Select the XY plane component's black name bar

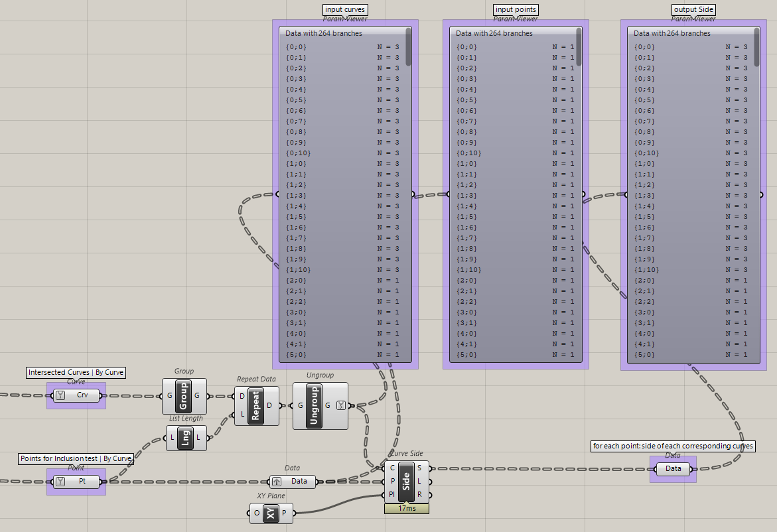[x=270, y=513]
